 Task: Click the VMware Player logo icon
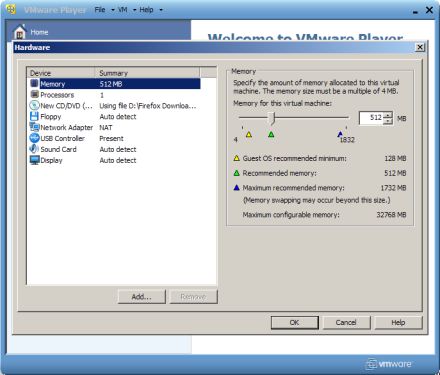pyautogui.click(x=11, y=9)
